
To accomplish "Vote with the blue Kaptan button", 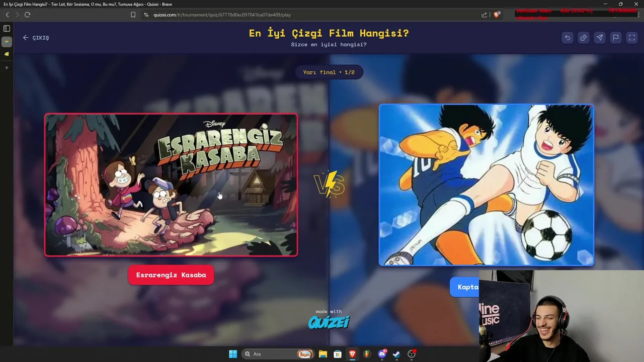I will pyautogui.click(x=464, y=287).
